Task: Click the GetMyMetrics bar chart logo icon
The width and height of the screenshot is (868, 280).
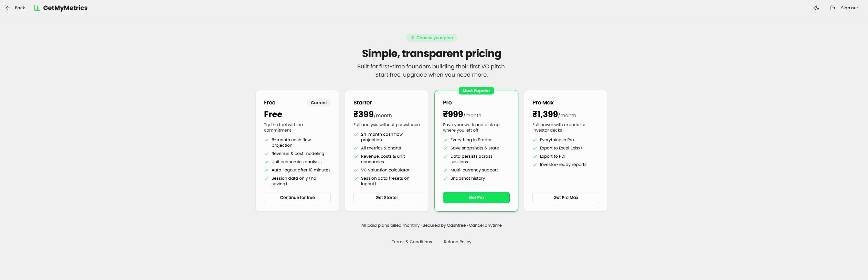Action: [36, 8]
